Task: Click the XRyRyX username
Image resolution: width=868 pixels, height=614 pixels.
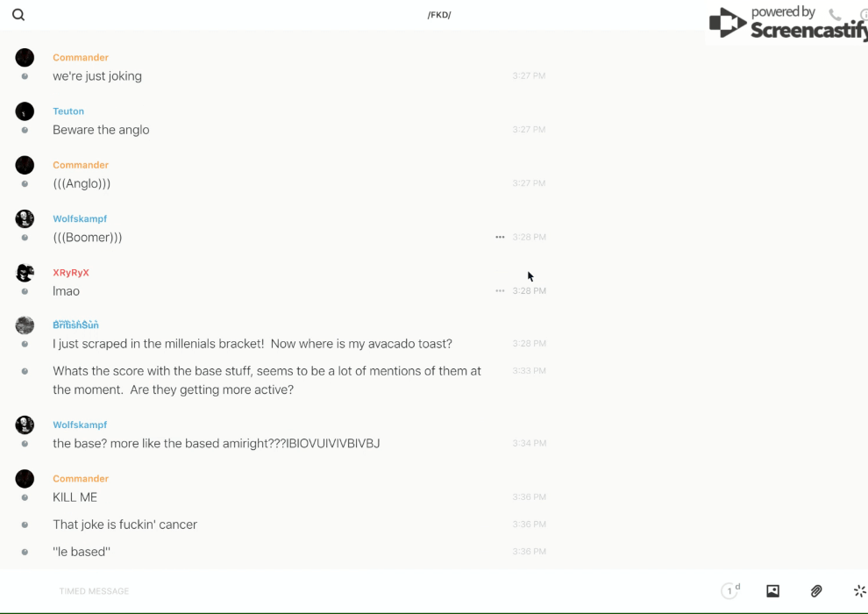Action: (x=71, y=273)
